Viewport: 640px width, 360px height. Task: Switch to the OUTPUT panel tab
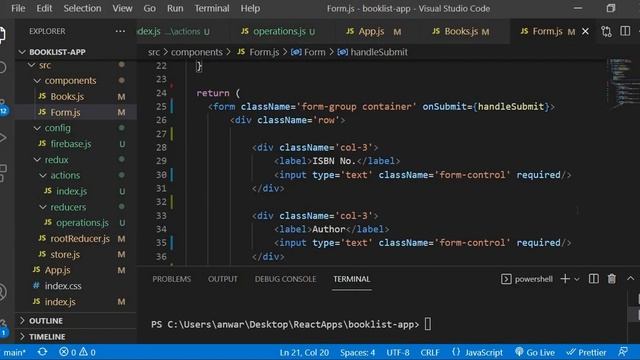(x=222, y=279)
